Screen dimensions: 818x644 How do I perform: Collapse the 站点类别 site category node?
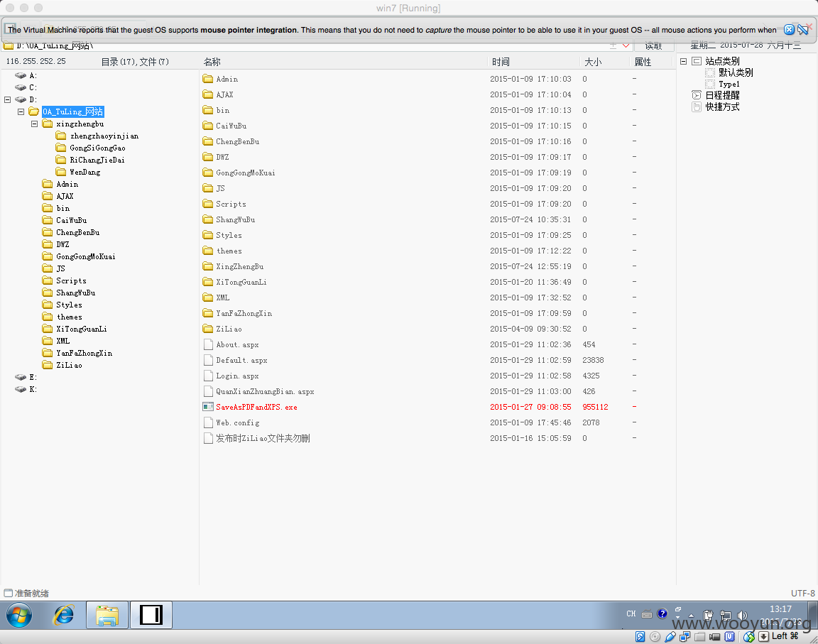pyautogui.click(x=683, y=61)
